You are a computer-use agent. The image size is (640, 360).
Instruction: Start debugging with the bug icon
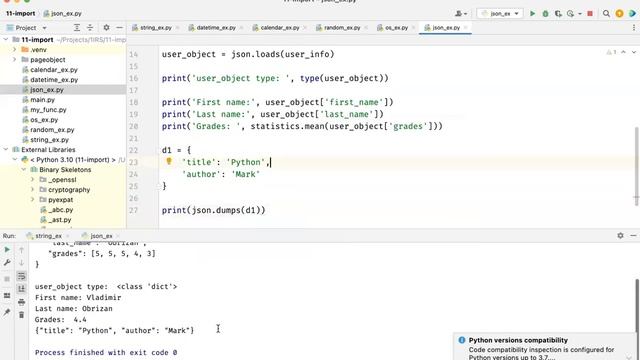pyautogui.click(x=545, y=13)
